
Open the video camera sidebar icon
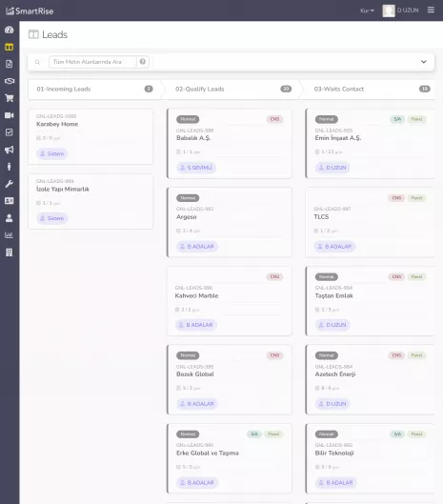pyautogui.click(x=10, y=115)
